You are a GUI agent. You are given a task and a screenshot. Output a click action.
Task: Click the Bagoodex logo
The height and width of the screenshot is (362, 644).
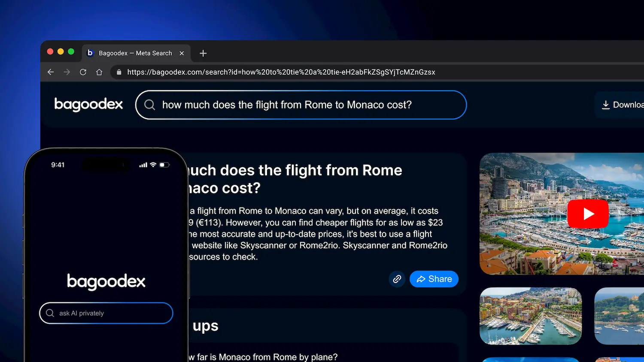[x=88, y=104]
